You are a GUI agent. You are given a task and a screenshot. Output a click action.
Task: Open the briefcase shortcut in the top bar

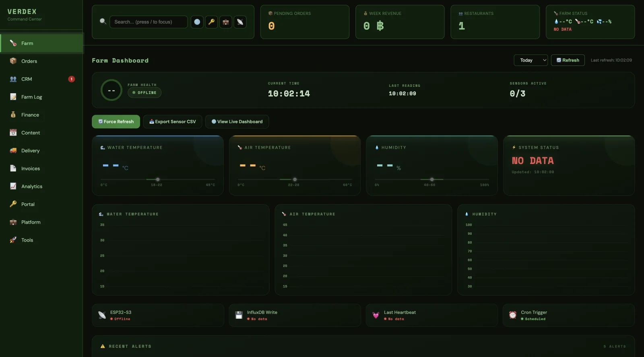tap(226, 22)
